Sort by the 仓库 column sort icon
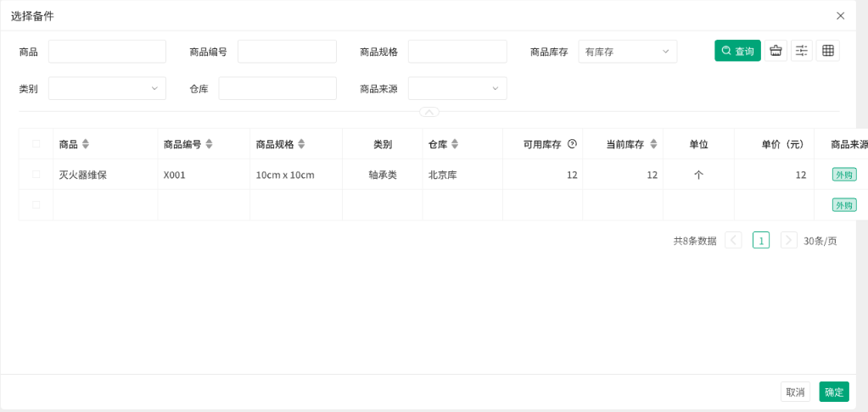 pyautogui.click(x=455, y=144)
